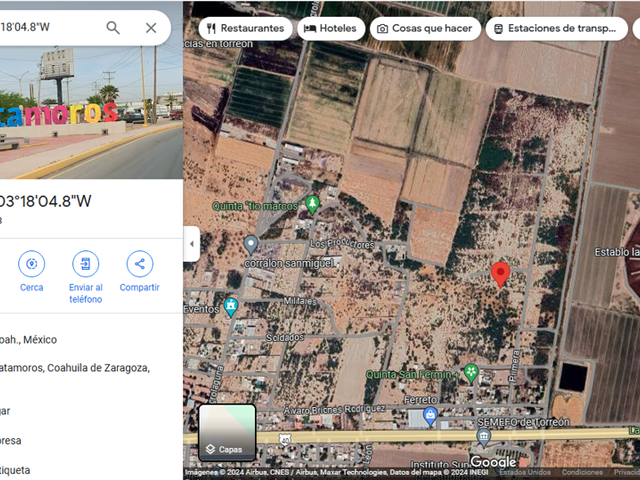
Task: Click the 'oah., México' address line
Action: tap(28, 340)
